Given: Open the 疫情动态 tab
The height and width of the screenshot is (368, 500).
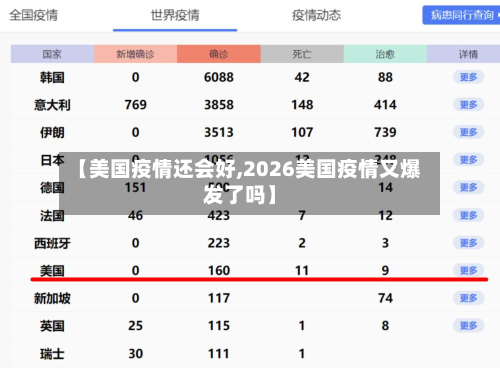Looking at the screenshot, I should [x=316, y=15].
